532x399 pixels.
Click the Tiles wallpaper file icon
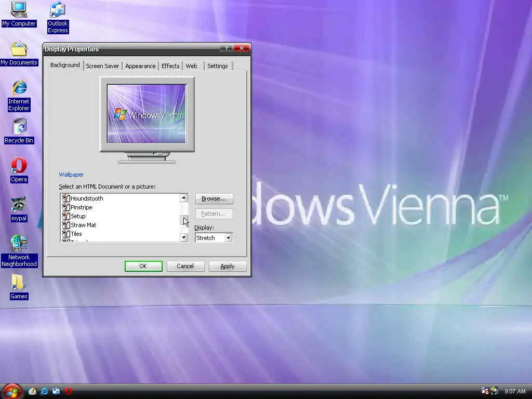(x=66, y=233)
